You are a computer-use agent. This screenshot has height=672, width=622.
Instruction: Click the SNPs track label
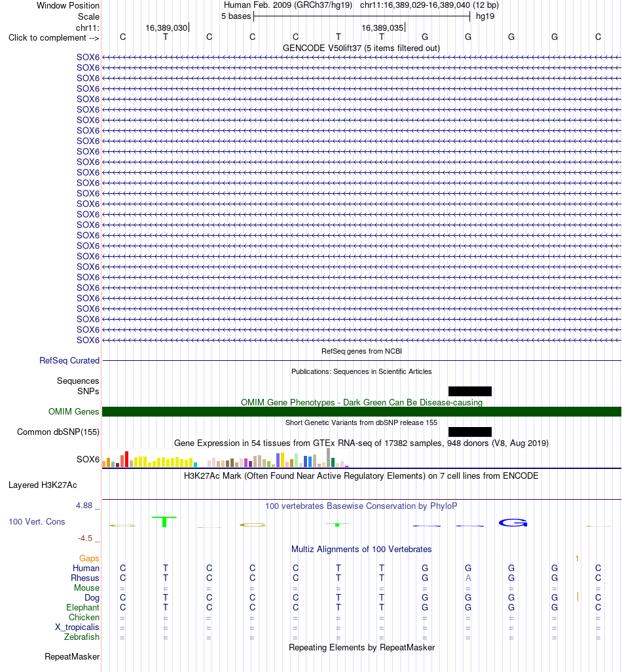pyautogui.click(x=88, y=391)
